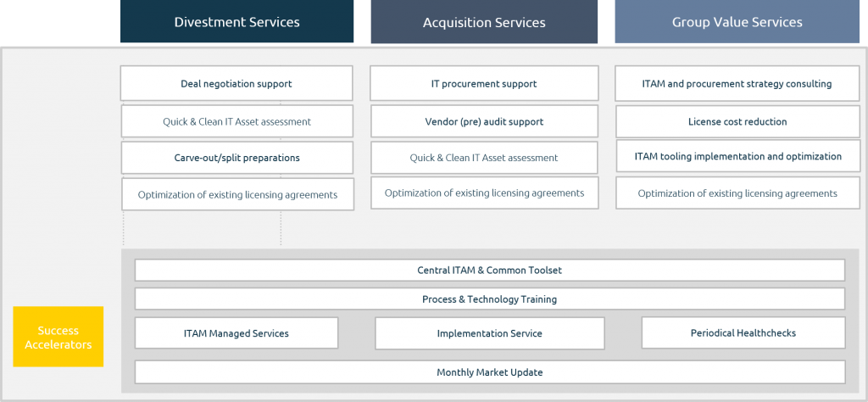The height and width of the screenshot is (402, 868).
Task: Open the Acquisition Services header
Action: 484,21
